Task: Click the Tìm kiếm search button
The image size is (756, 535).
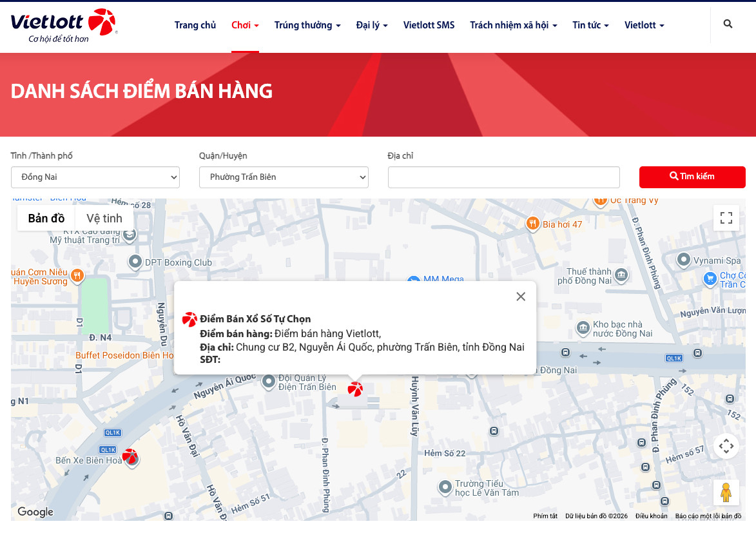Action: tap(692, 177)
